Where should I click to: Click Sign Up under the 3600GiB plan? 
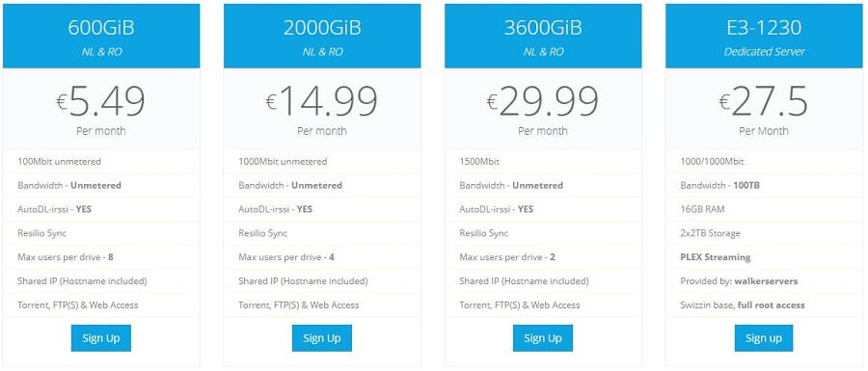click(542, 338)
